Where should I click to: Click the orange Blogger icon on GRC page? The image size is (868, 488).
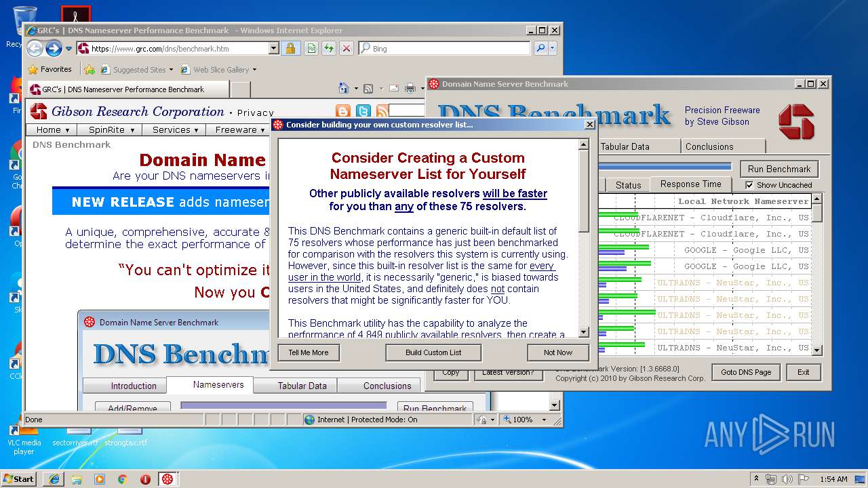tap(343, 111)
